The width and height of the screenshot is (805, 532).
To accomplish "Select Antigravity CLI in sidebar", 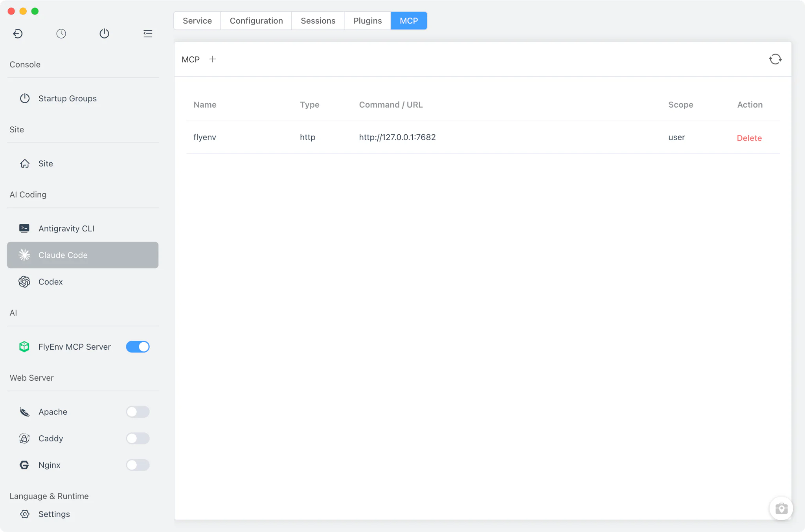I will (x=83, y=228).
